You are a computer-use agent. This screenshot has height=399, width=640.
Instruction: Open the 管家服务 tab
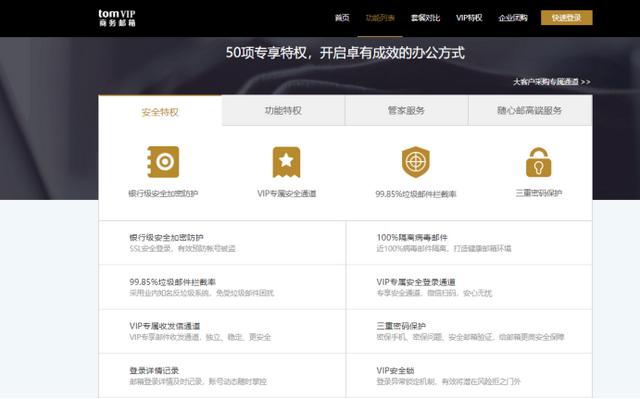click(x=407, y=111)
